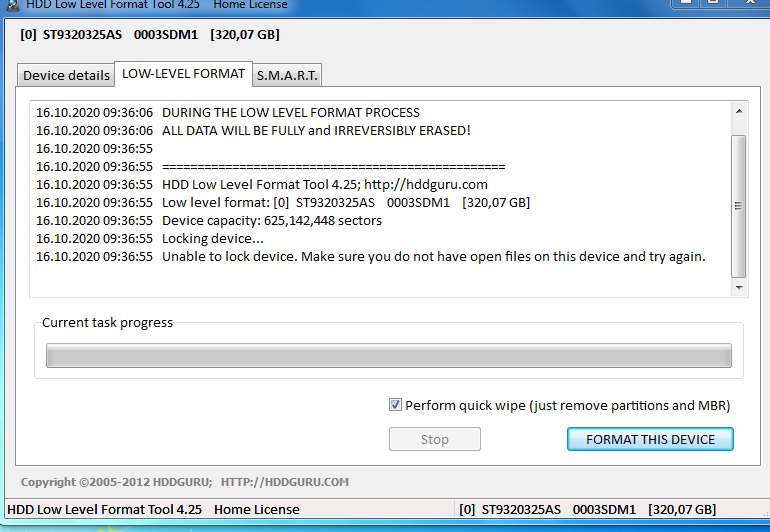Click status bar text 'HDD Low Level Format Tool 4.25'

105,509
